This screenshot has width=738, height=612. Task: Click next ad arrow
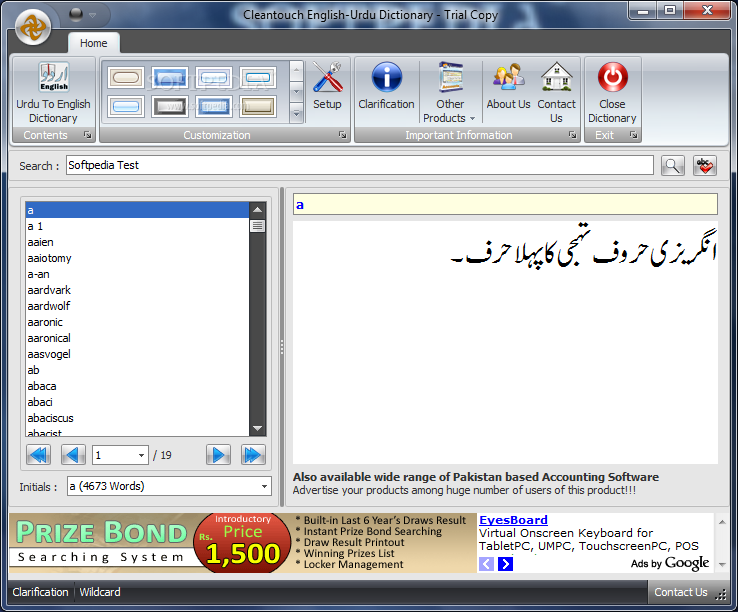point(505,564)
